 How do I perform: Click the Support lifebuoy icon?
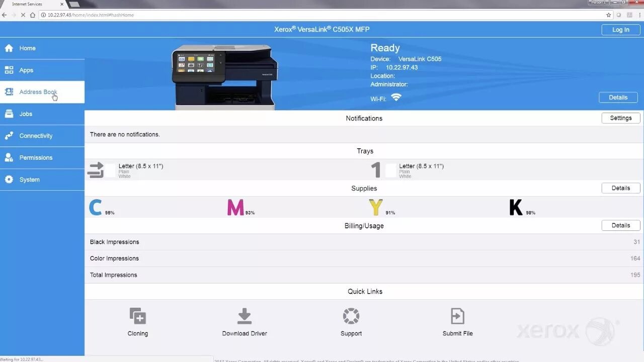(351, 316)
